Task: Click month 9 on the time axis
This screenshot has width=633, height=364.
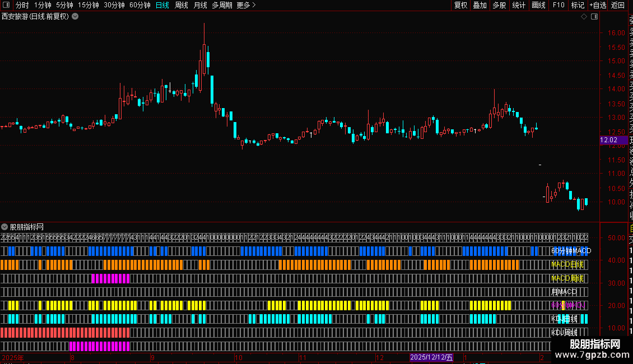Action: [152, 357]
